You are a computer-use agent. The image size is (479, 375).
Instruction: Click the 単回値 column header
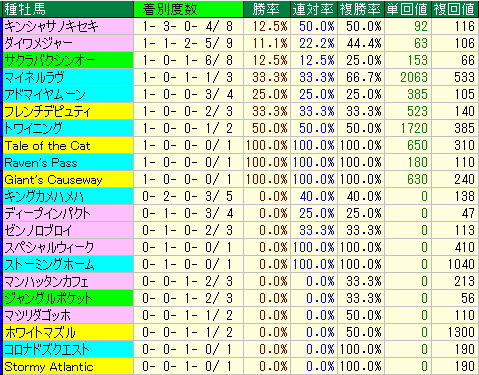click(408, 9)
